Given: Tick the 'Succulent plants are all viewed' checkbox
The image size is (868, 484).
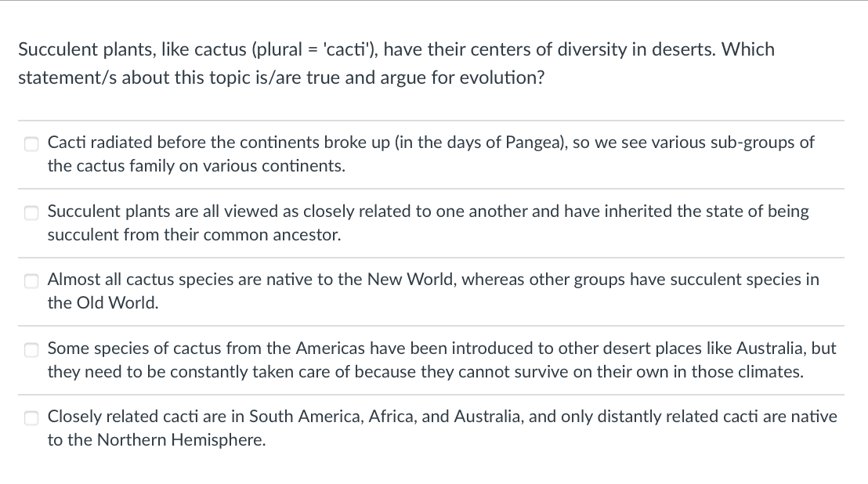Looking at the screenshot, I should pos(31,212).
